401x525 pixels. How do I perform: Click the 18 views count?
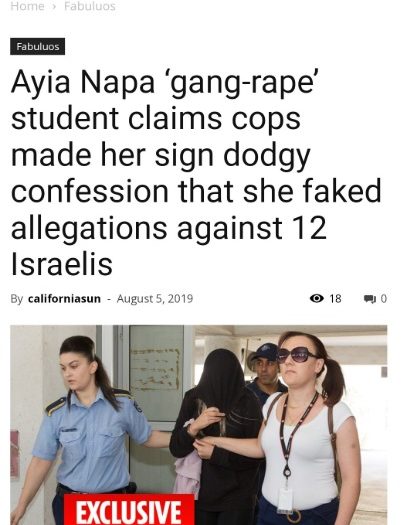click(x=335, y=299)
